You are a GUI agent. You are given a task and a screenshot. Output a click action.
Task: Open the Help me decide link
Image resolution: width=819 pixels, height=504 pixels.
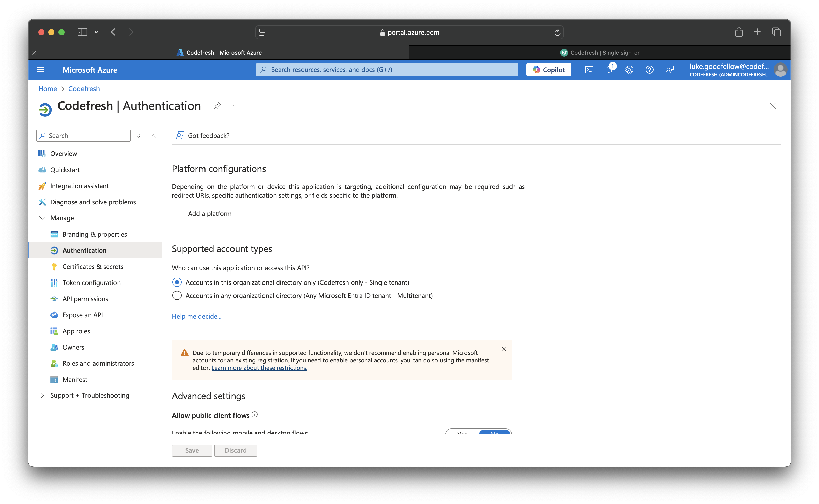pos(196,316)
